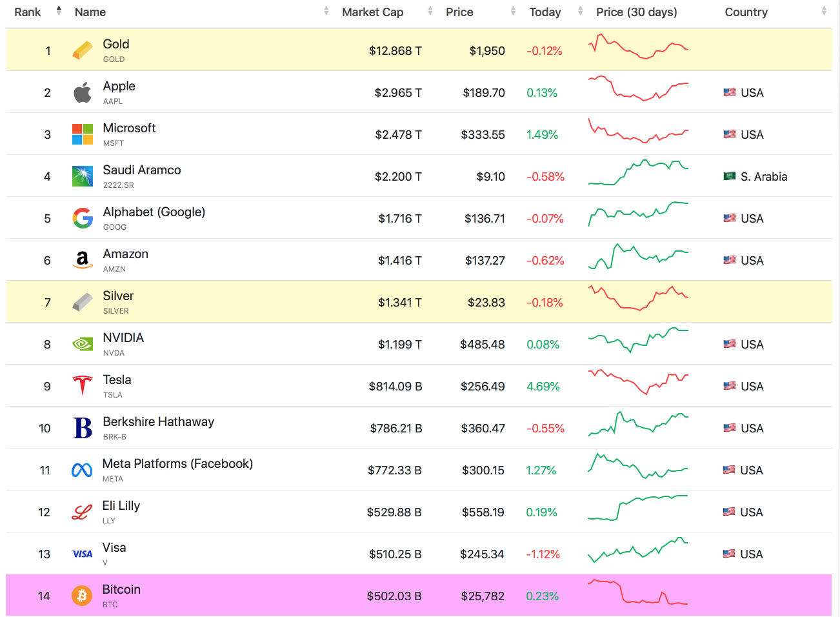Open the Meta Platforms (Facebook) link
The image size is (840, 617).
click(x=177, y=463)
